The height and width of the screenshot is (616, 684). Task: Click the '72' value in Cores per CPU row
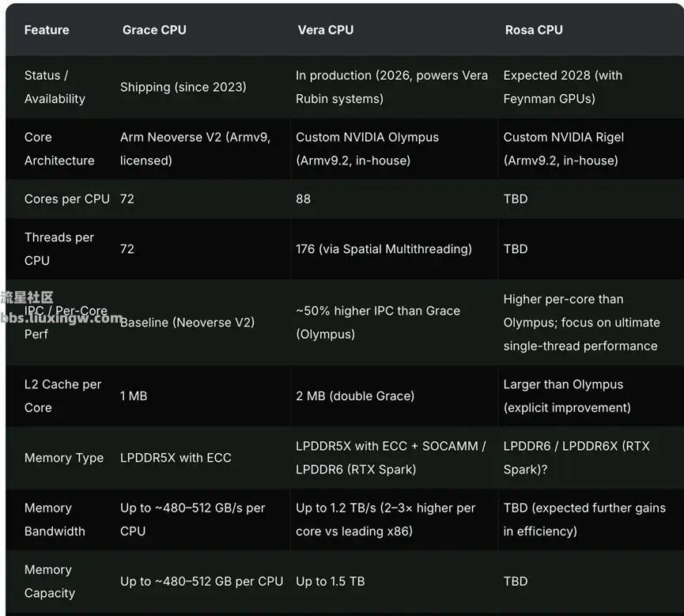pos(127,199)
